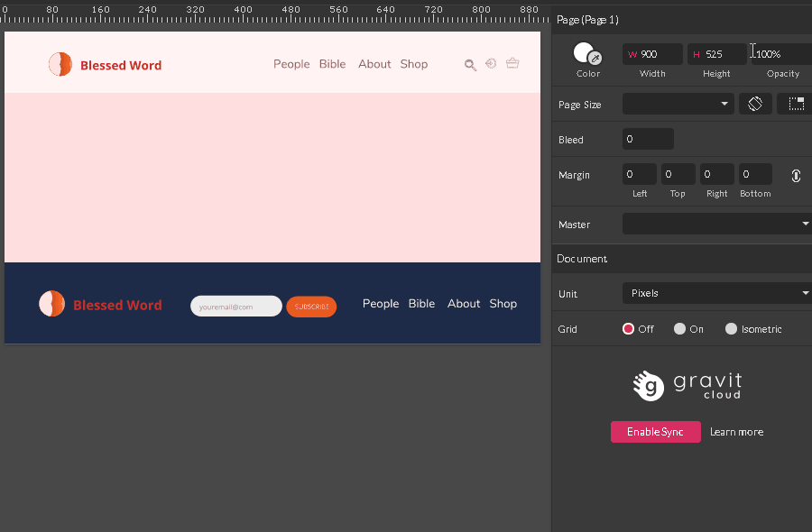Screen dimensions: 812x532
Task: Click the shopping basket icon in header
Action: coord(512,64)
